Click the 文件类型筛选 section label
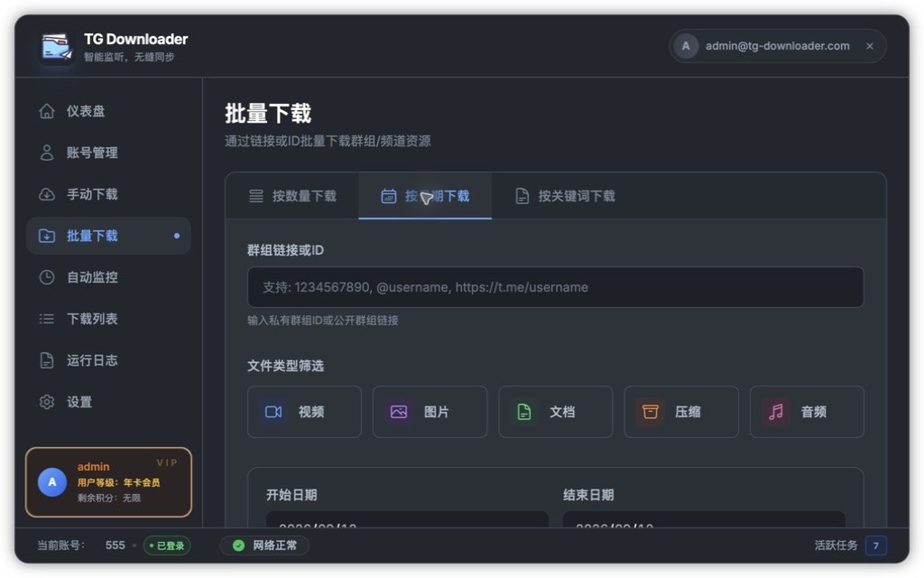Image resolution: width=924 pixels, height=578 pixels. [285, 367]
